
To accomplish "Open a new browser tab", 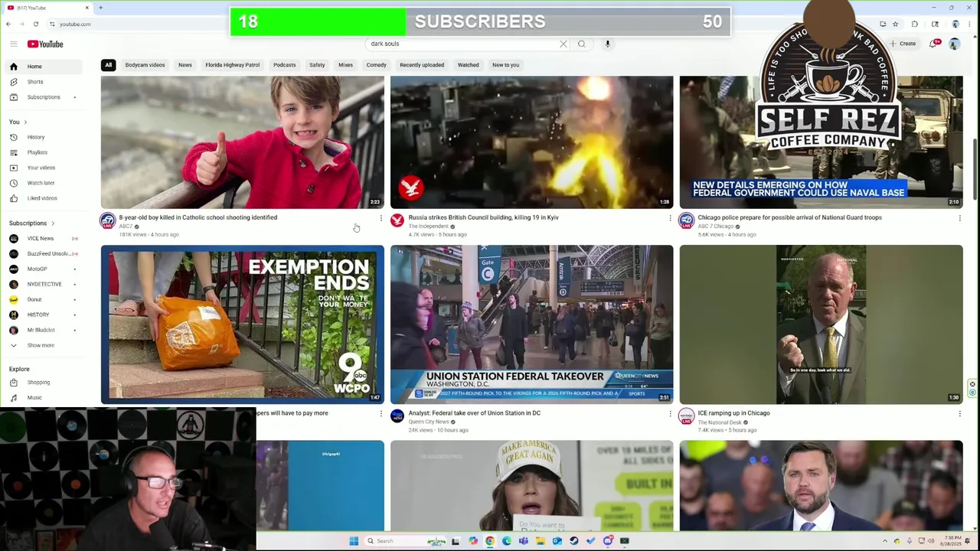I will pos(100,8).
